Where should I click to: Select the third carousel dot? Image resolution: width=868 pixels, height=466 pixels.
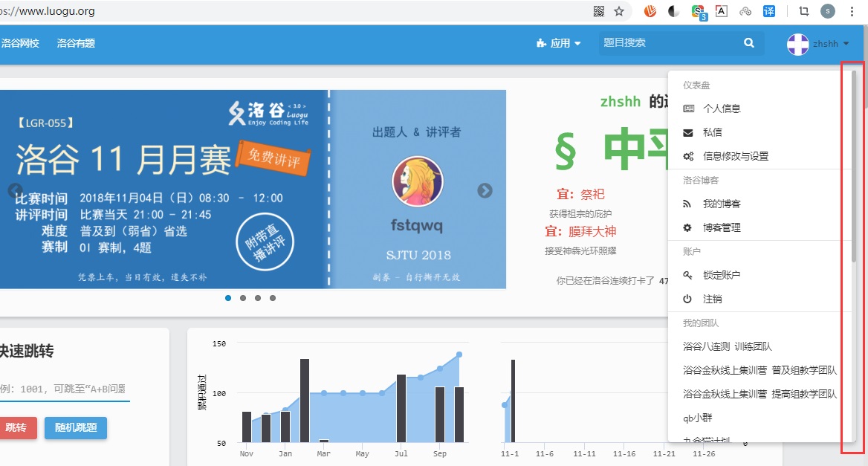point(258,298)
